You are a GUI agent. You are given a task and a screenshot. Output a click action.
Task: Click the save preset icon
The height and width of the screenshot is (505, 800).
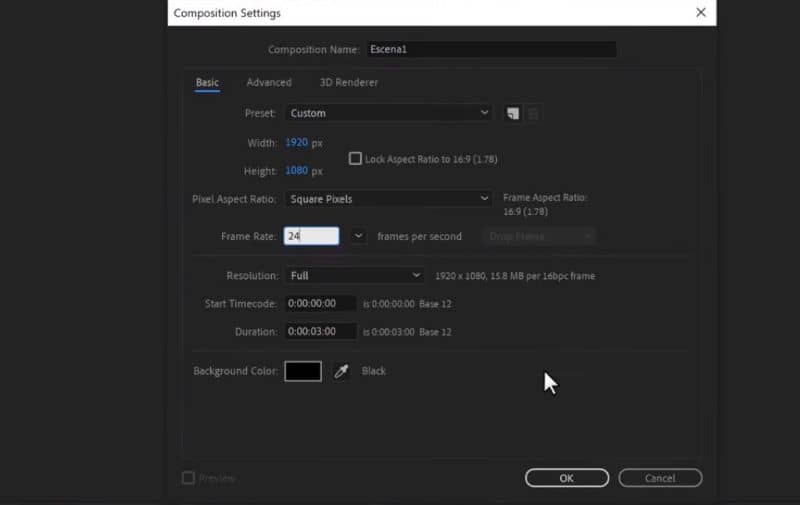[x=513, y=113]
